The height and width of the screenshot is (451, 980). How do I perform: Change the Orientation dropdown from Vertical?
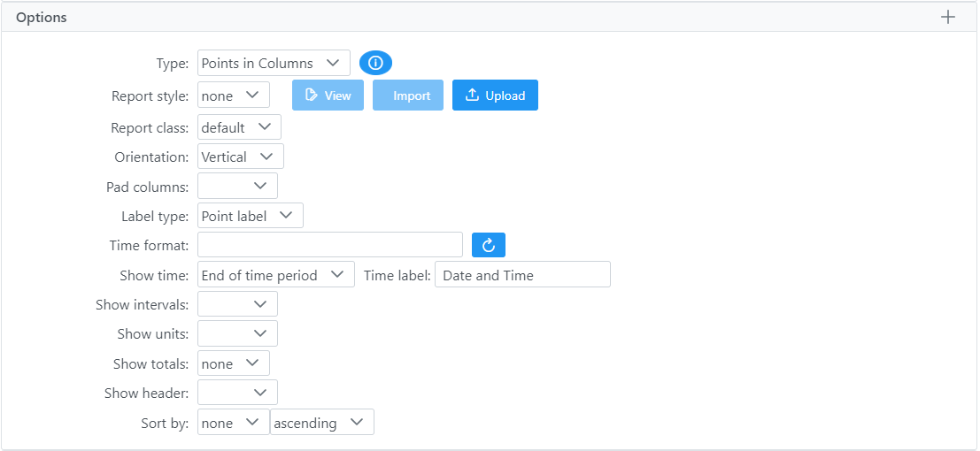[241, 157]
